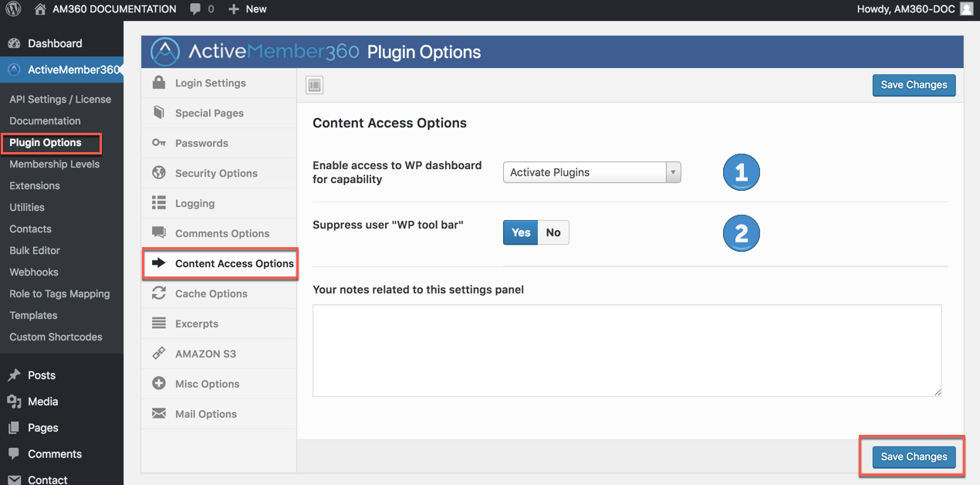
Task: Open the Documentation submenu item
Action: point(45,120)
